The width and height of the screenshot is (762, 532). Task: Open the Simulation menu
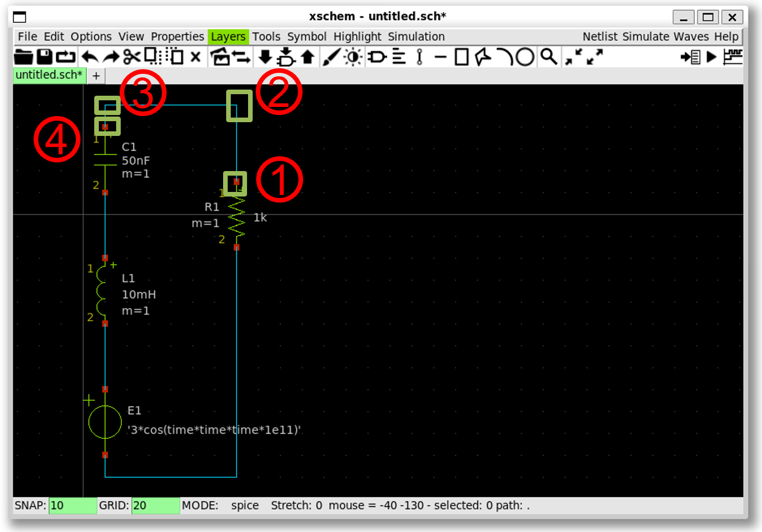coord(416,37)
